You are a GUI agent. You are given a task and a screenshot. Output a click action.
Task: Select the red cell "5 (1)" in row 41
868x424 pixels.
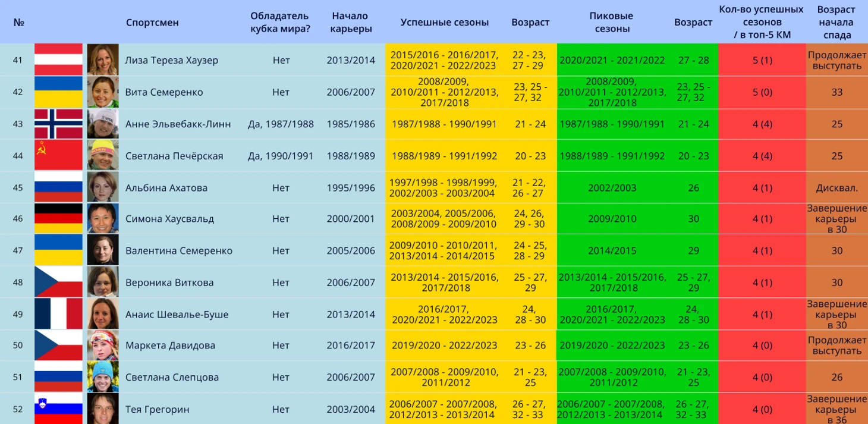click(x=762, y=60)
